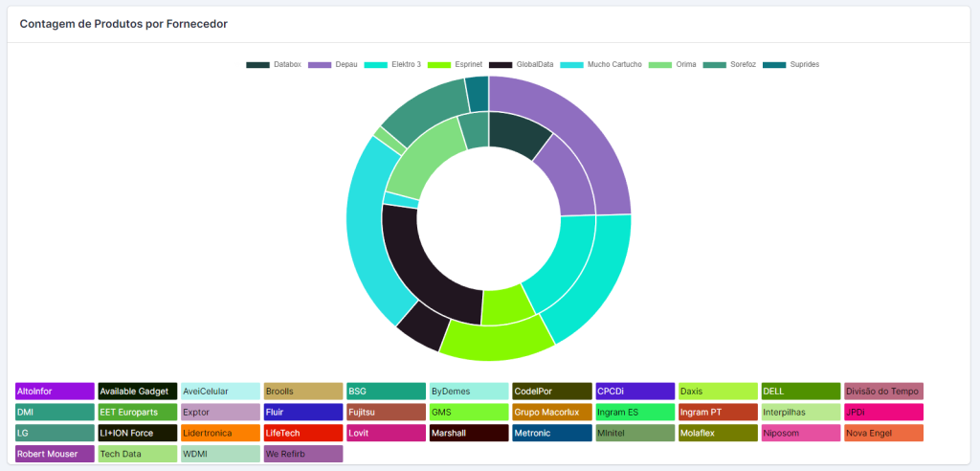The width and height of the screenshot is (980, 471).
Task: Choose the Ingram PT brand tag
Action: point(717,413)
